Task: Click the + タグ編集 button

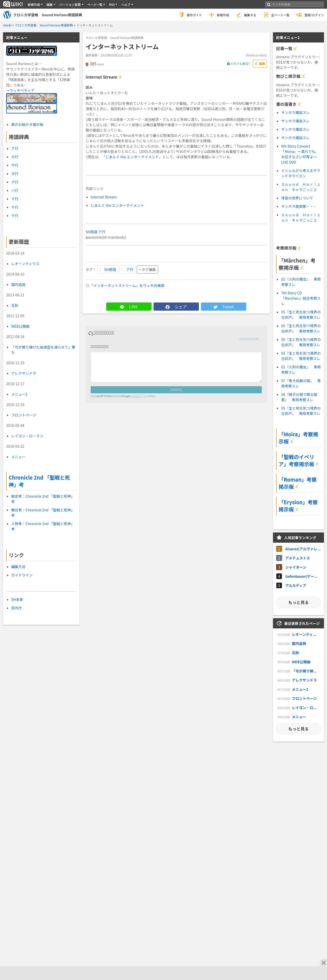Action: point(147,269)
